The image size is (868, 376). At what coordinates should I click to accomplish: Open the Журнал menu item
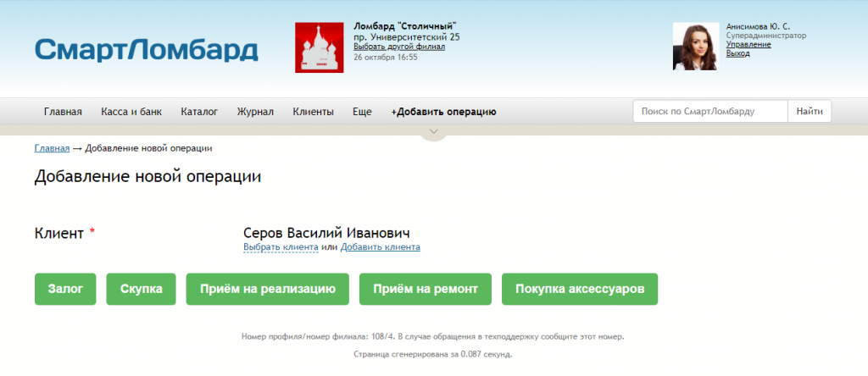[255, 112]
